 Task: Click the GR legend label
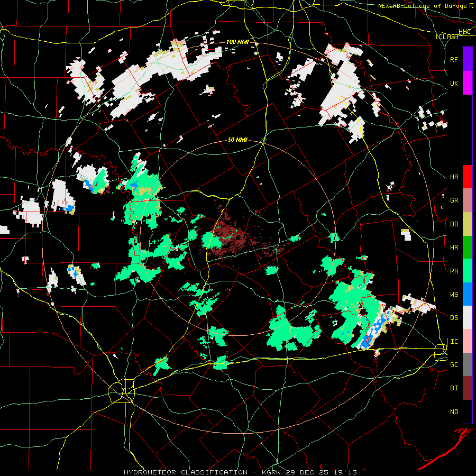[x=454, y=200]
